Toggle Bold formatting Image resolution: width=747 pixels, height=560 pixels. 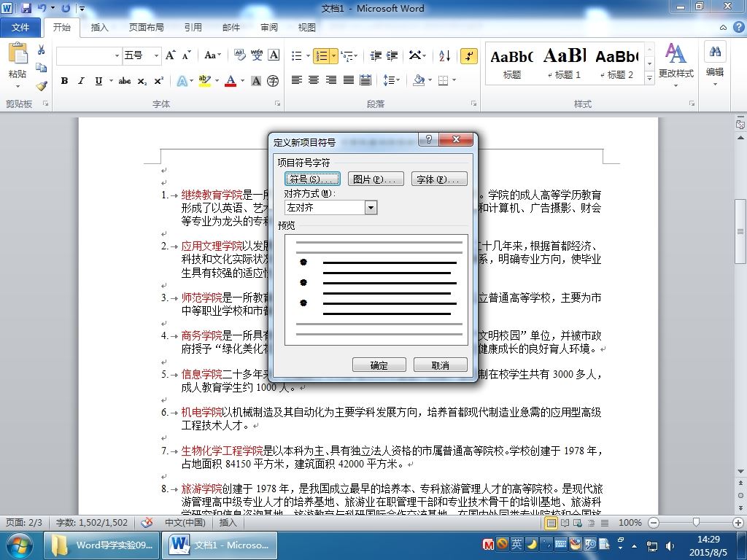(64, 81)
